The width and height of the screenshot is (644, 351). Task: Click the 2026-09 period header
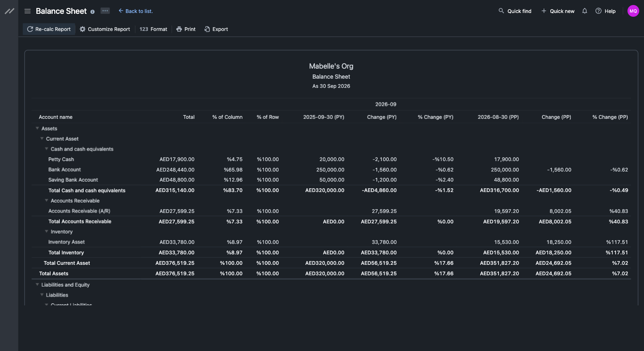pyautogui.click(x=386, y=104)
